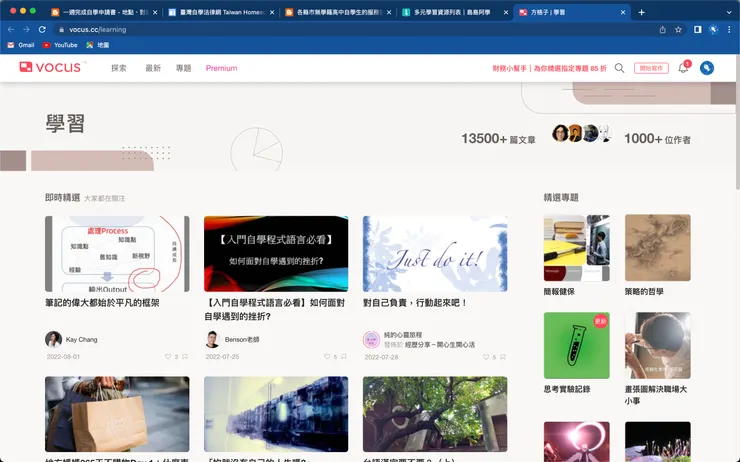Bookmark the Kay Chang article

pyautogui.click(x=185, y=357)
